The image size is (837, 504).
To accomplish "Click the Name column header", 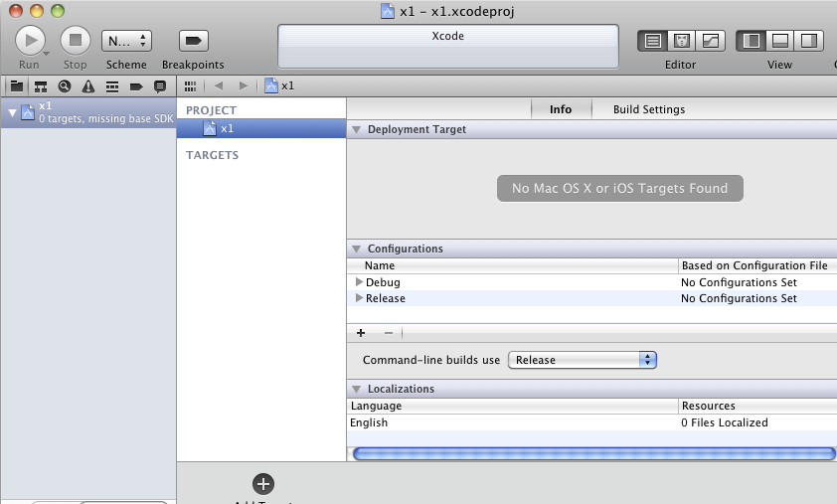I will pyautogui.click(x=513, y=265).
